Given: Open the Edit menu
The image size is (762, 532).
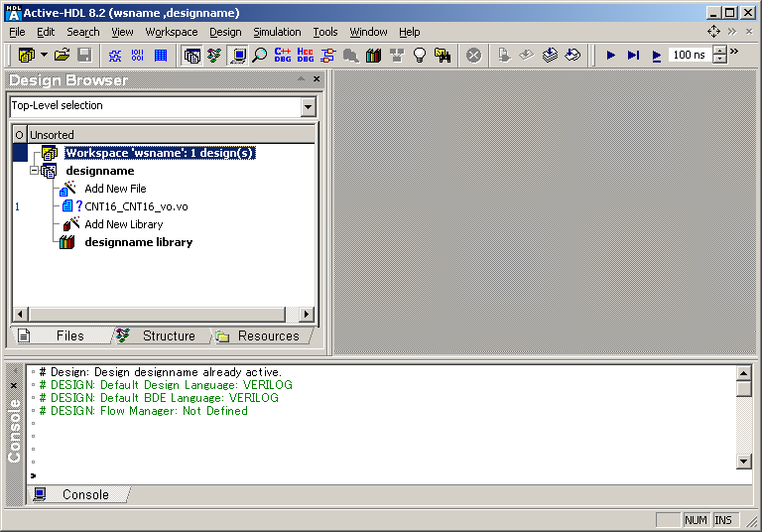Looking at the screenshot, I should 46,32.
